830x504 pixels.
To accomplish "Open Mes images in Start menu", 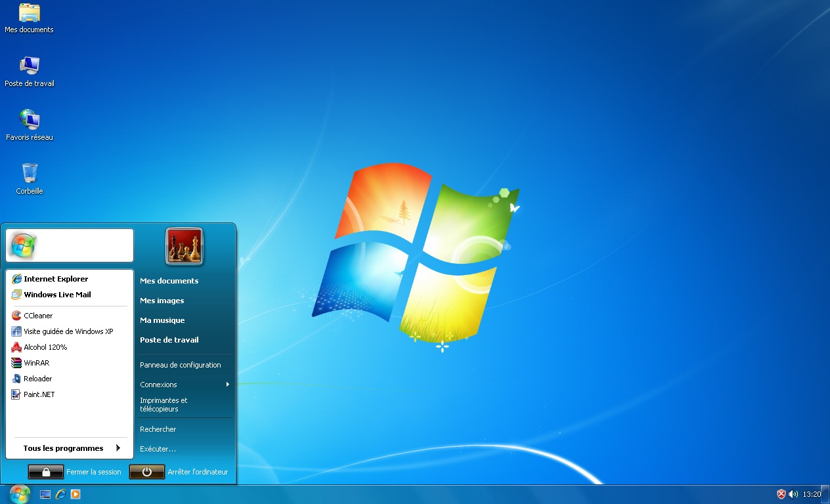I will (162, 301).
